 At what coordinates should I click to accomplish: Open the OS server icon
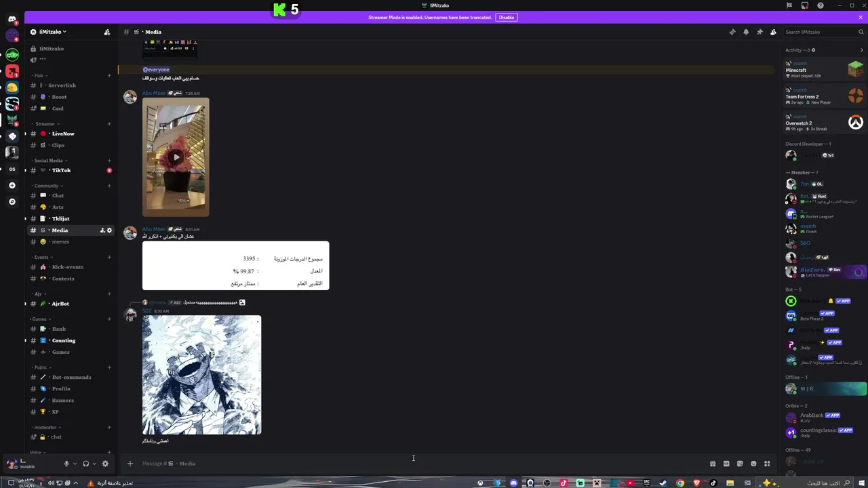(12, 169)
